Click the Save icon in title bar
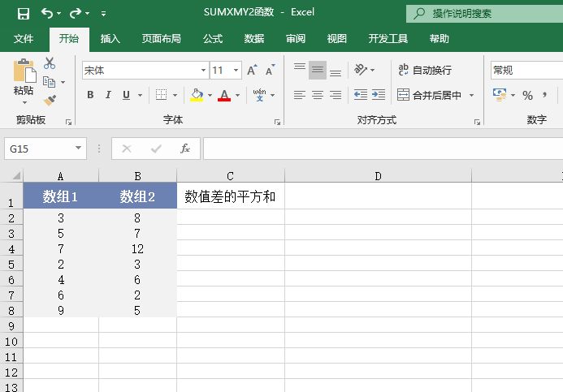 click(x=23, y=14)
